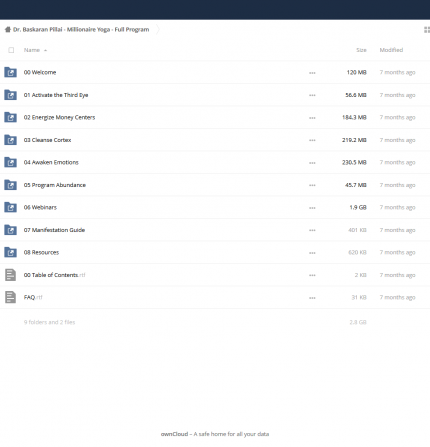
Task: Open more actions for 00 Table of Contents
Action: coord(312,275)
